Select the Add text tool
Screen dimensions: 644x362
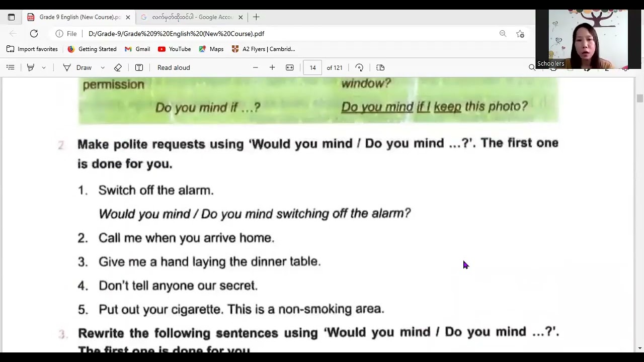coord(139,67)
